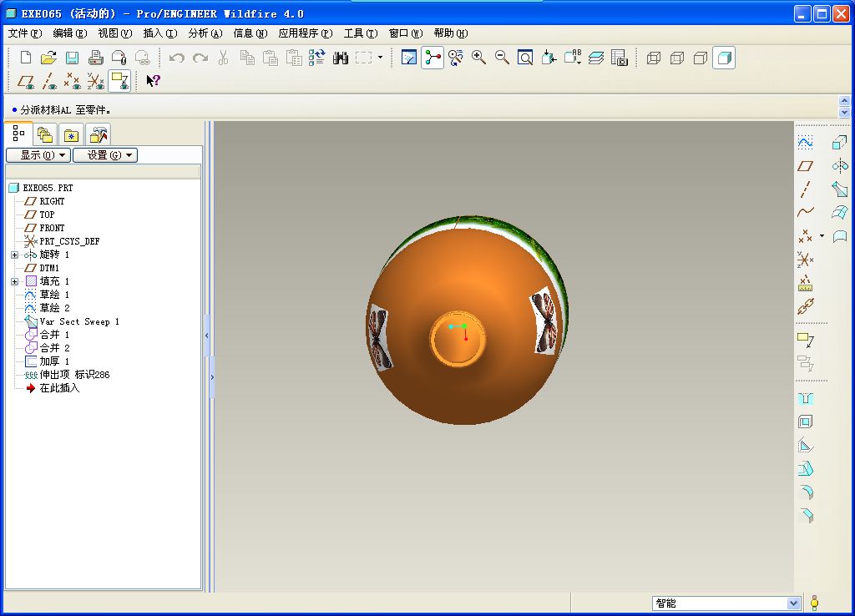Switch to hidden line display mode
This screenshot has width=855, height=616.
677,58
